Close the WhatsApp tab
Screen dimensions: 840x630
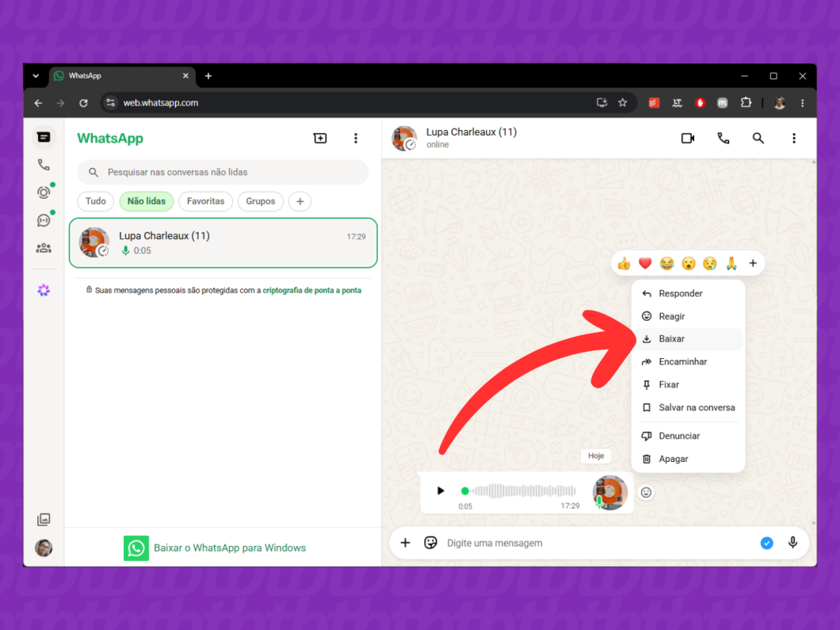(185, 76)
